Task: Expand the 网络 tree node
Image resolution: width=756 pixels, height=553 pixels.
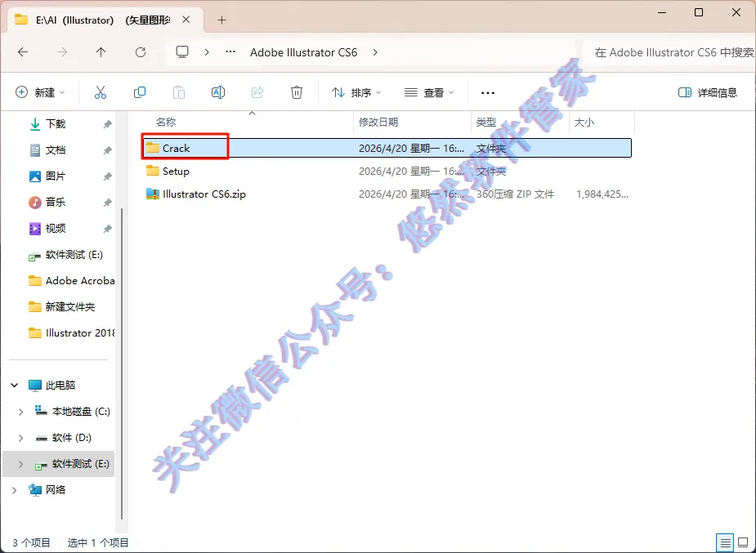Action: coord(15,490)
